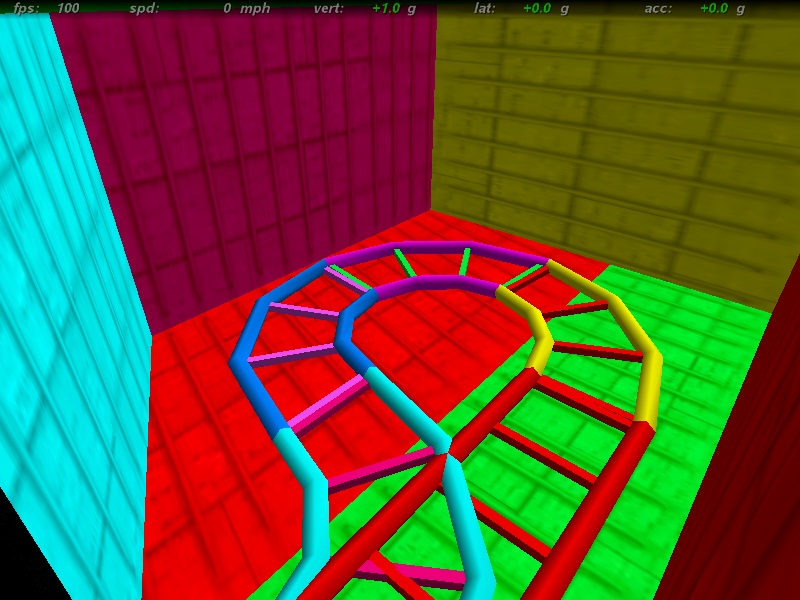Select the 0 mph speed readout
Image resolution: width=800 pixels, height=600 pixels.
coord(240,8)
